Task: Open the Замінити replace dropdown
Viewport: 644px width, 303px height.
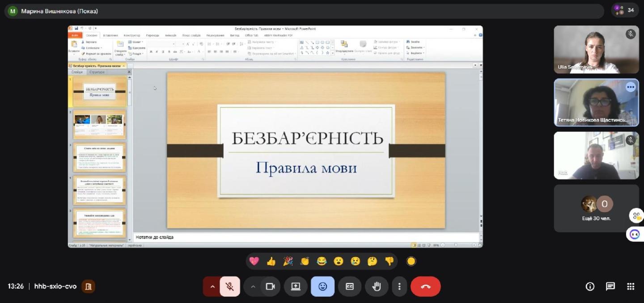Action: 415,47
